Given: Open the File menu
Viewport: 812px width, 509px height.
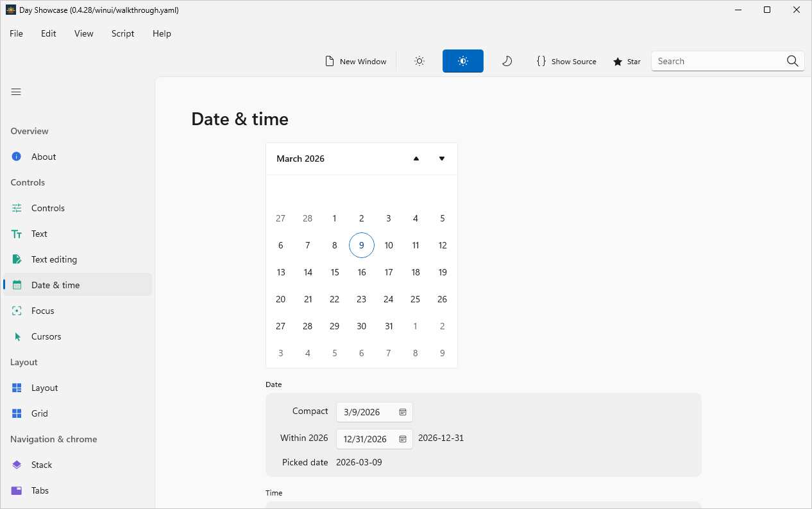Looking at the screenshot, I should click(16, 33).
